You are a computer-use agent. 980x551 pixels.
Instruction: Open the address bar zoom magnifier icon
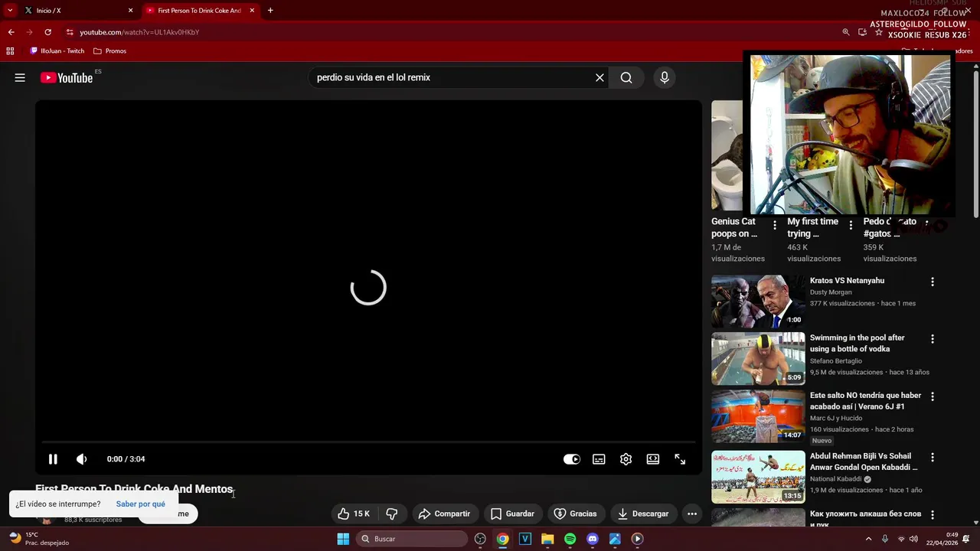(846, 32)
